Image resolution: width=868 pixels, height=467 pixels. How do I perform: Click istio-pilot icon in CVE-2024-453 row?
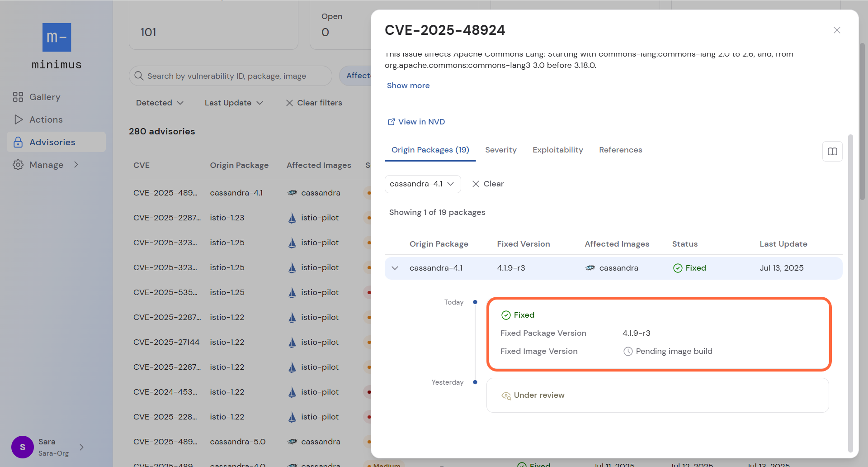[x=292, y=392]
